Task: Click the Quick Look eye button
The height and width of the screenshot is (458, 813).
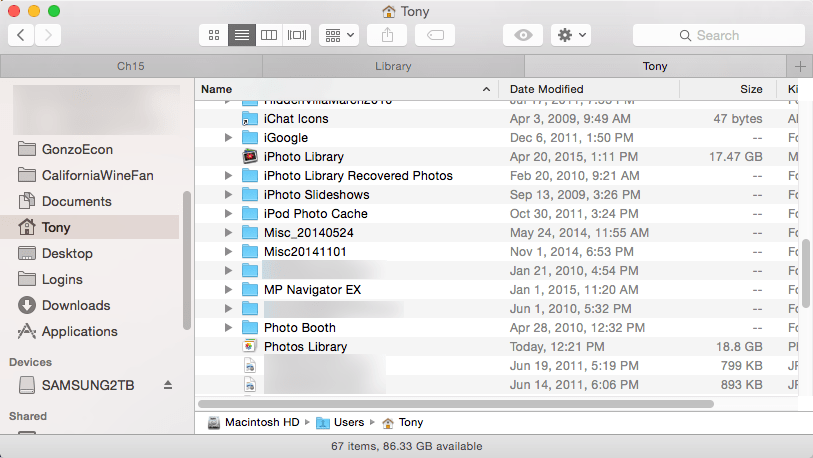Action: click(x=523, y=35)
